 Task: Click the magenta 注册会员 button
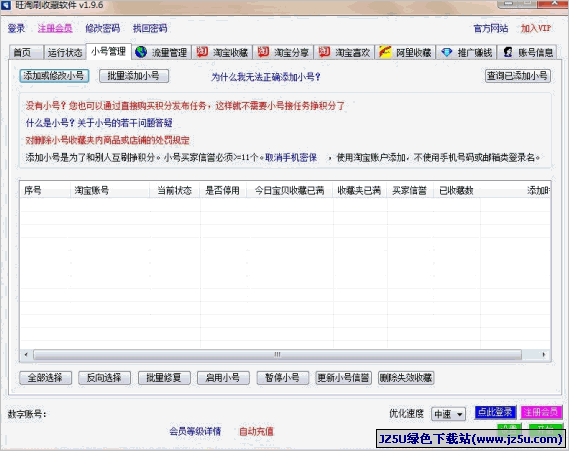[541, 412]
